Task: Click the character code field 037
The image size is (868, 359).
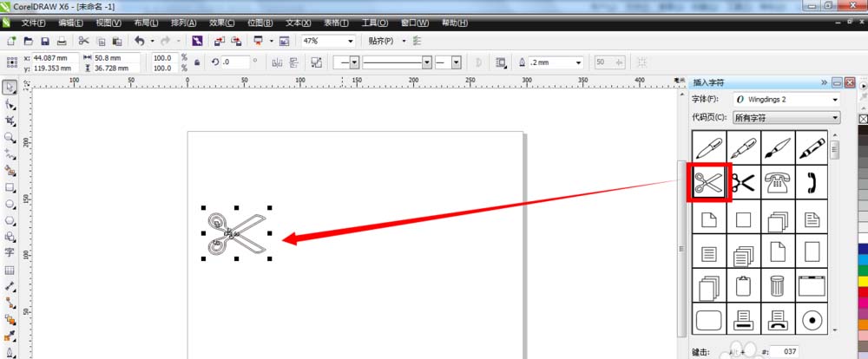Action: click(783, 351)
